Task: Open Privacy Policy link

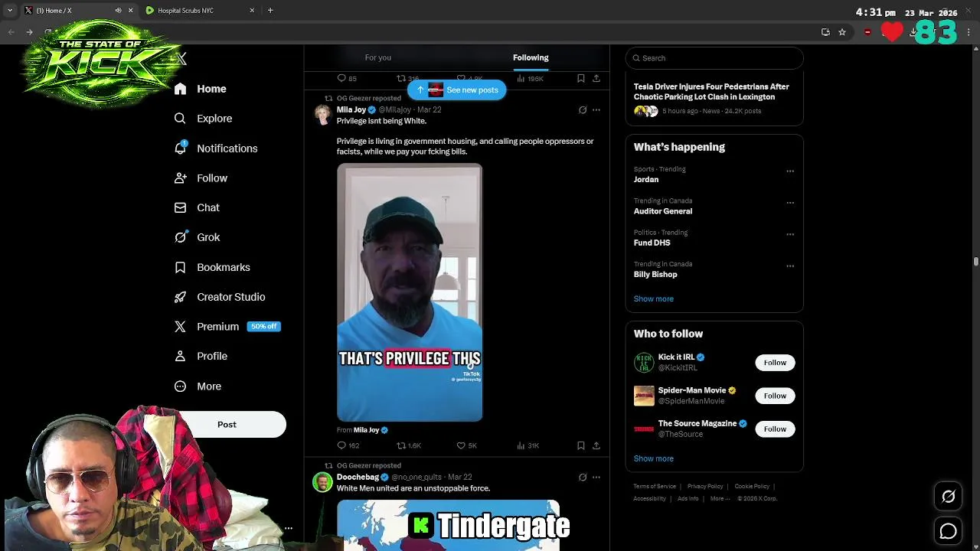Action: [x=705, y=487]
